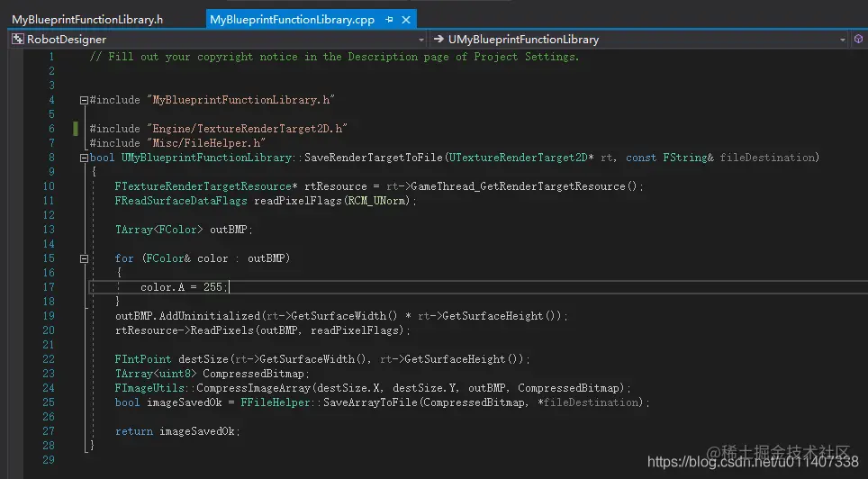
Task: Collapse the #include block on line 4
Action: 84,100
